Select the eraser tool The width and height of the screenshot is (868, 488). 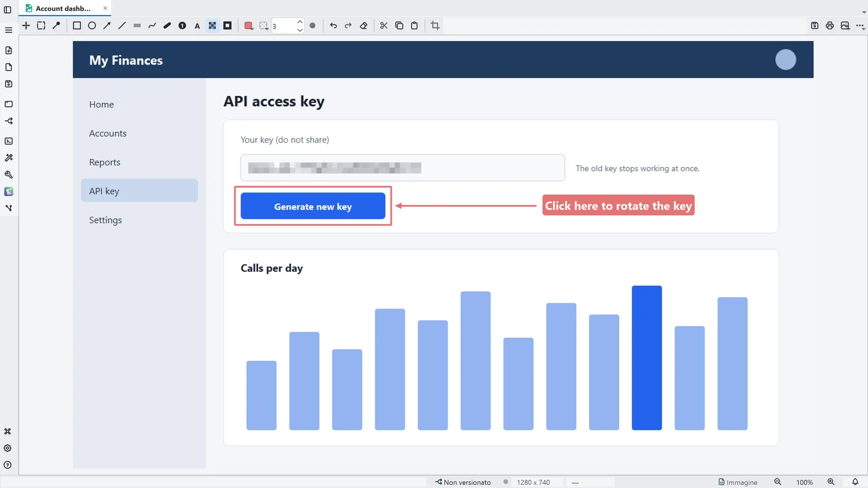(363, 25)
